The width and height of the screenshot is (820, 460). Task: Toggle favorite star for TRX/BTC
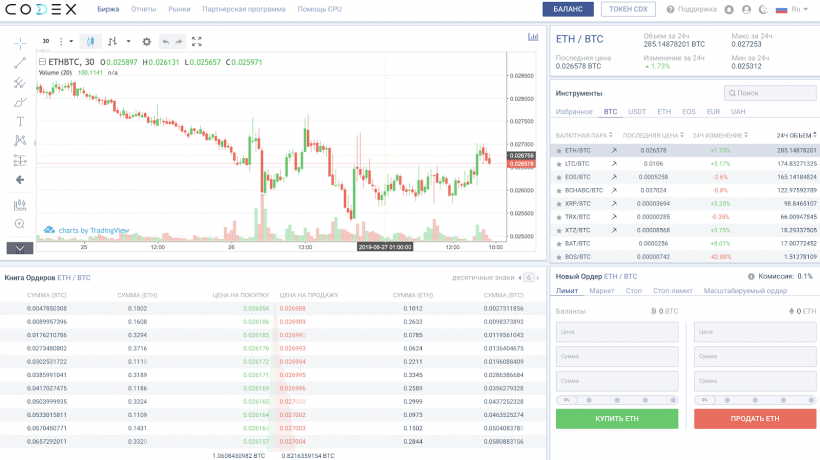point(559,217)
